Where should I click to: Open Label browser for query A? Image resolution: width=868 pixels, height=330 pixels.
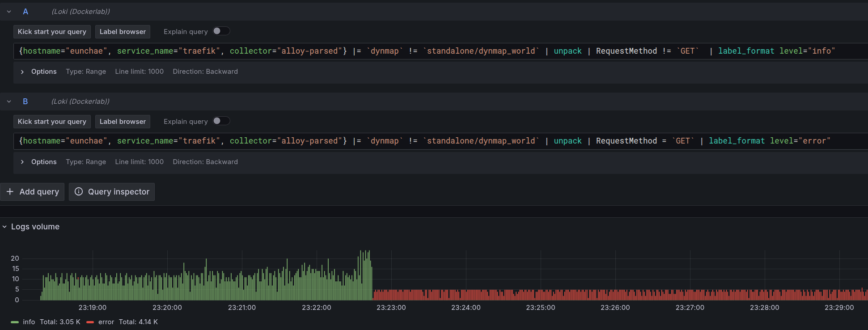coord(123,32)
